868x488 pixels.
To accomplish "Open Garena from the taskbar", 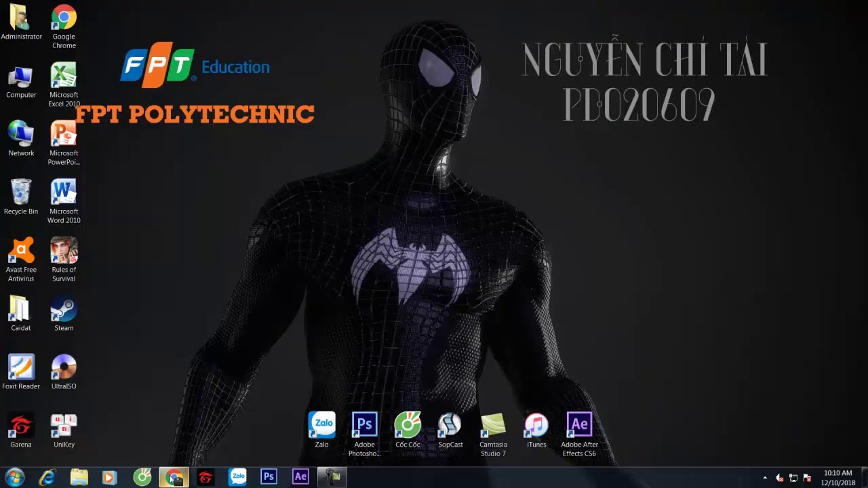I will coord(205,477).
